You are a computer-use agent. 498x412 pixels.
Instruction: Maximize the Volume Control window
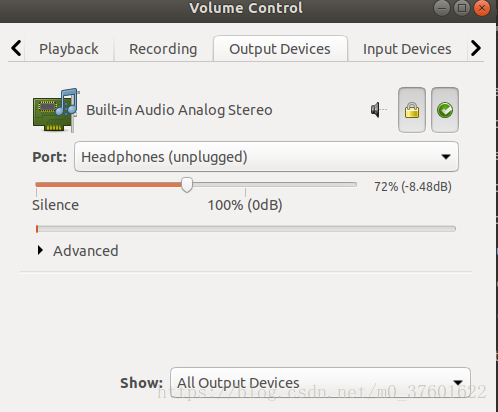462,8
